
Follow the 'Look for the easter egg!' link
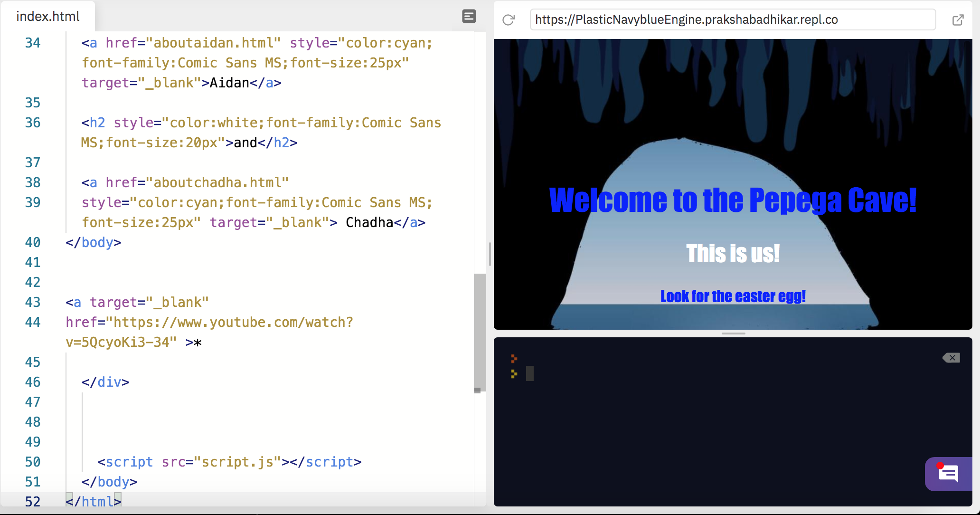click(x=733, y=296)
